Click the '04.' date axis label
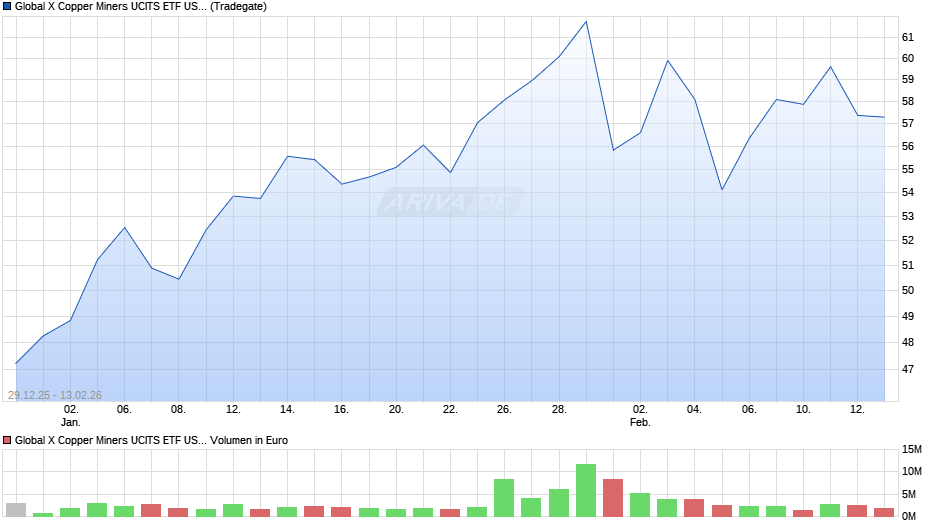The width and height of the screenshot is (940, 526). (694, 409)
